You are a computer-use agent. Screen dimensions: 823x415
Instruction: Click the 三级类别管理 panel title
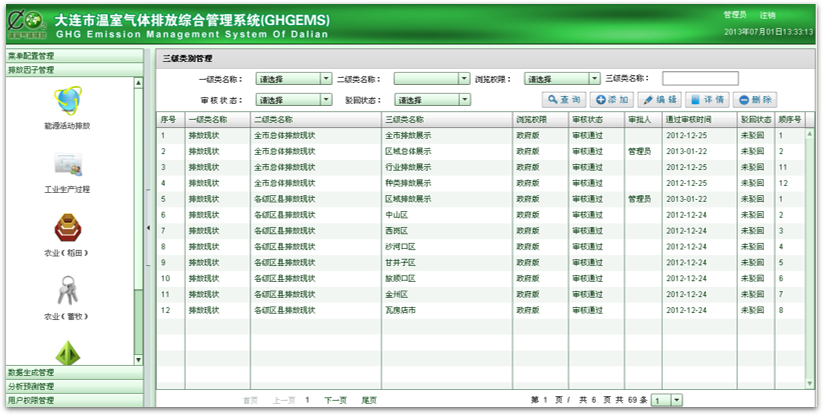[x=187, y=59]
